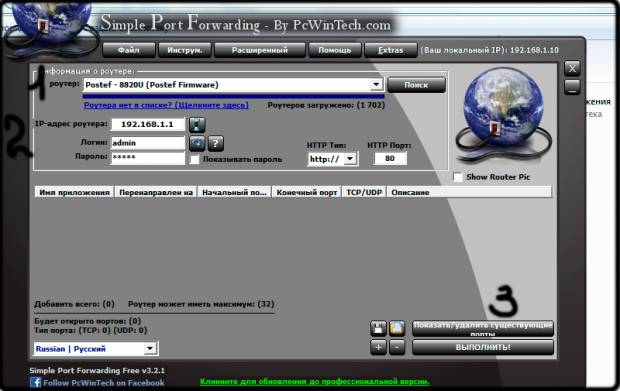Open the Extras menu
Screen dimensions: 620x391
coord(390,50)
